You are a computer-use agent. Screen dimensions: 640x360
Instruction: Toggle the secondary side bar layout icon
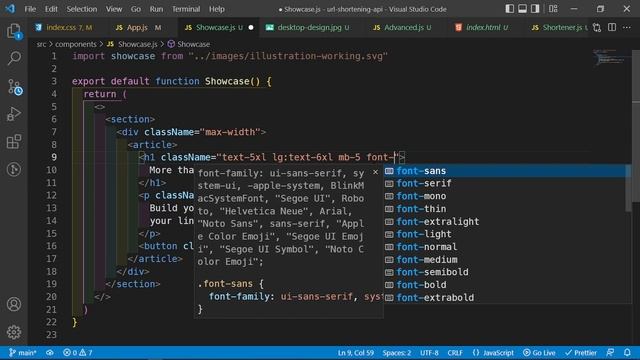(x=535, y=9)
